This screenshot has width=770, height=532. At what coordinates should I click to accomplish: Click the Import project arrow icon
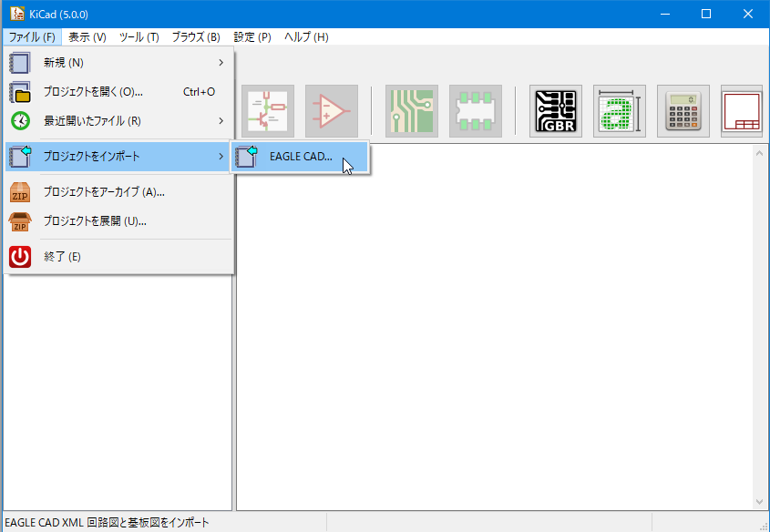click(20, 157)
